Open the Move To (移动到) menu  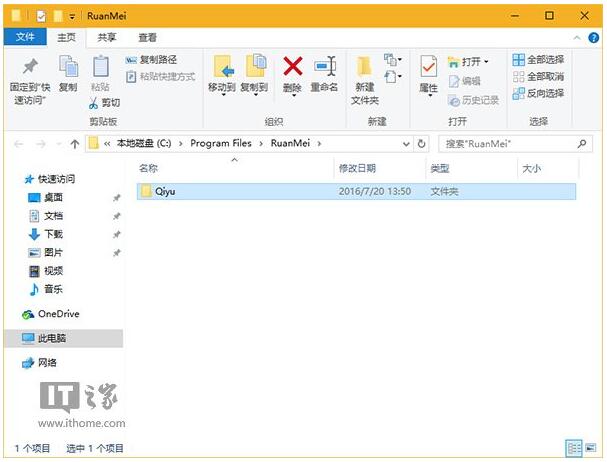point(222,75)
